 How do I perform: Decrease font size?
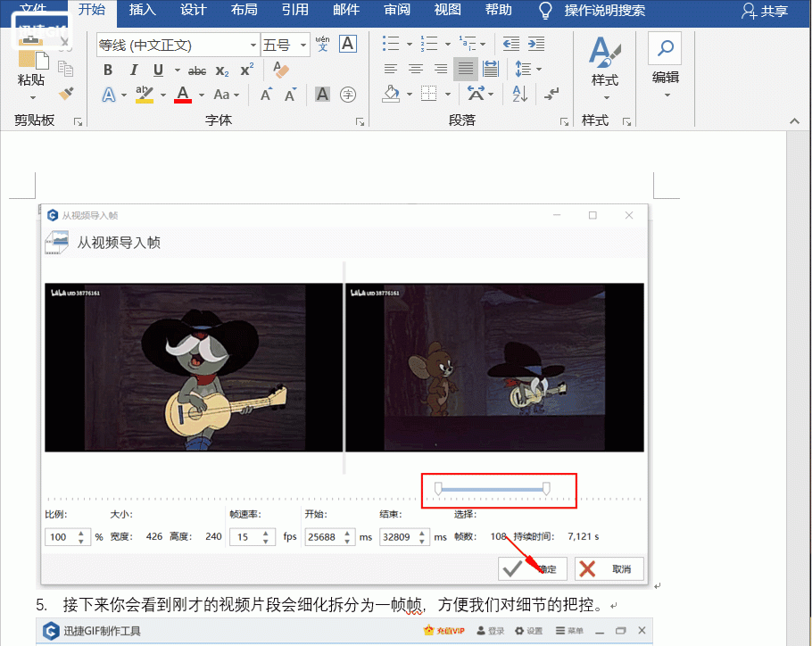pos(291,95)
